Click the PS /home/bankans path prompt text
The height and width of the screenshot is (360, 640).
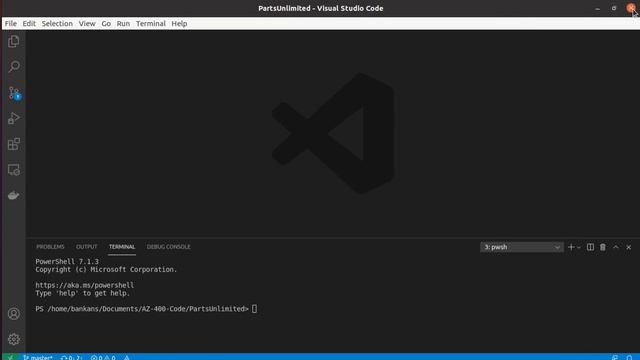(x=142, y=309)
